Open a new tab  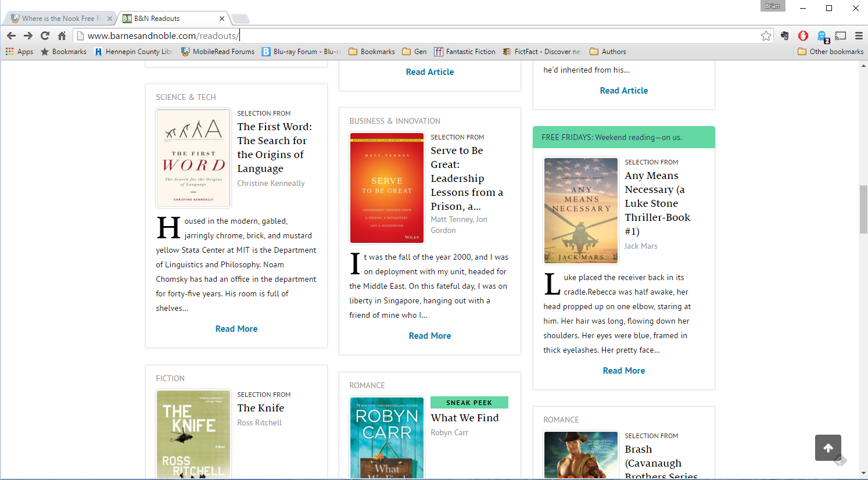241,19
